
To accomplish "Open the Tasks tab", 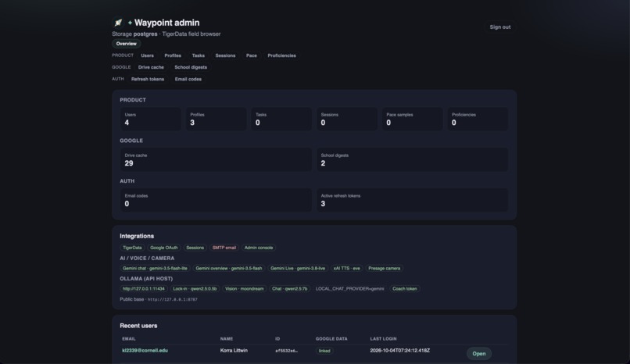I will click(198, 55).
